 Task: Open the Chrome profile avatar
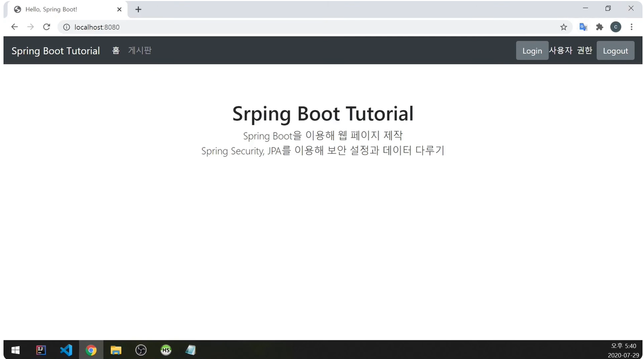tap(616, 27)
